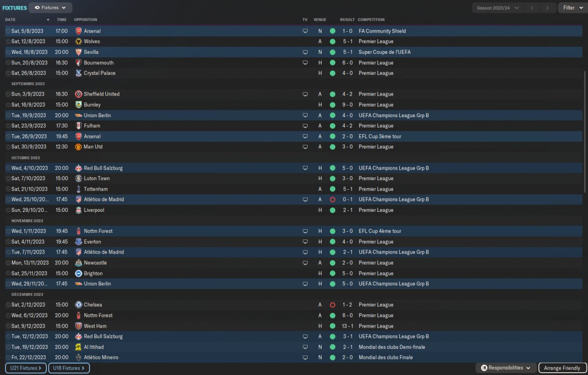588x375 pixels.
Task: Toggle the check circle beside Sun, 3/9/2023
Action: pos(8,94)
